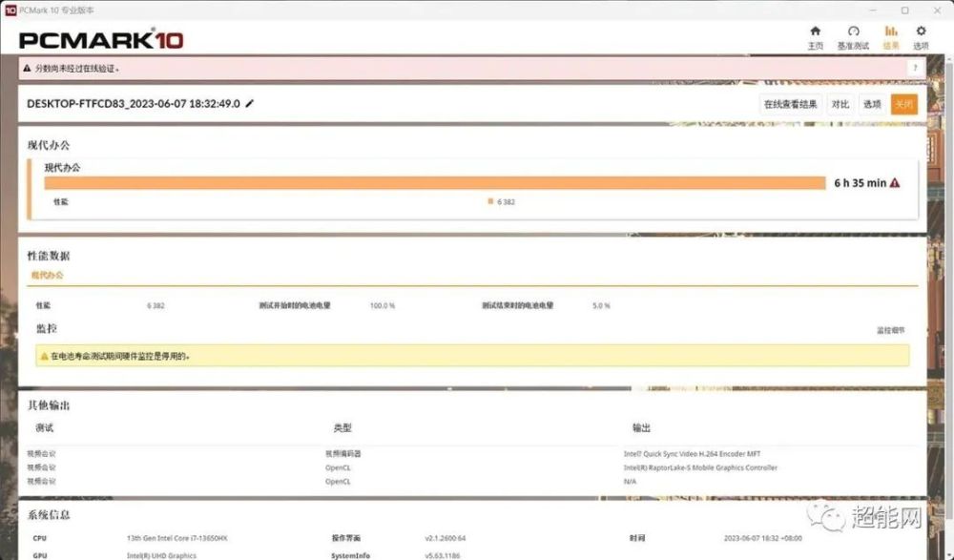The height and width of the screenshot is (560, 954).
Task: Maximize the PCMark 10 window
Action: click(904, 10)
